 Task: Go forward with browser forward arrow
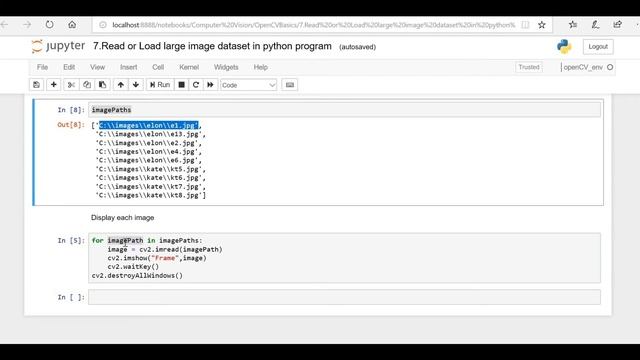coord(27,25)
